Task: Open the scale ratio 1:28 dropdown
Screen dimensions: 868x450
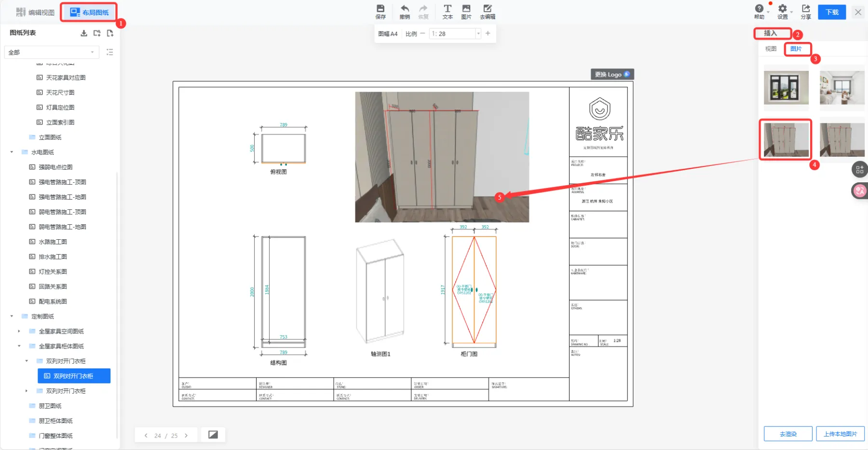Action: (x=478, y=34)
